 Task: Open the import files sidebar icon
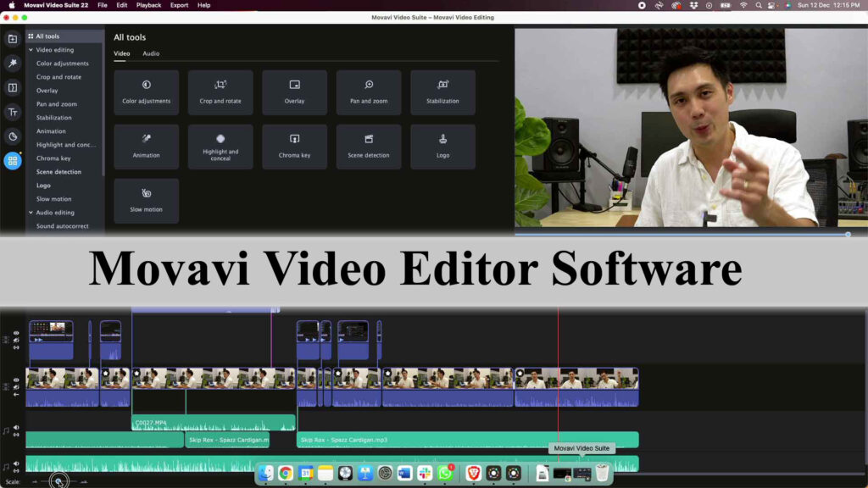click(x=12, y=39)
